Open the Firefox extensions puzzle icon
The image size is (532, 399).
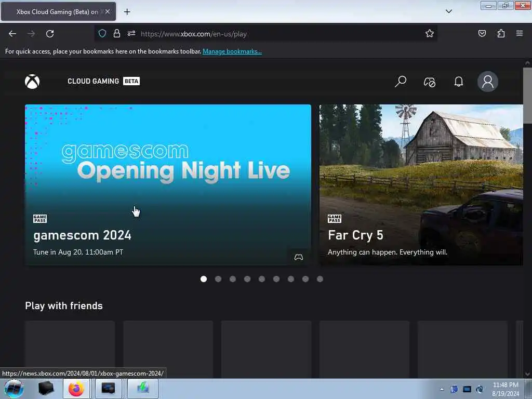[x=501, y=33]
